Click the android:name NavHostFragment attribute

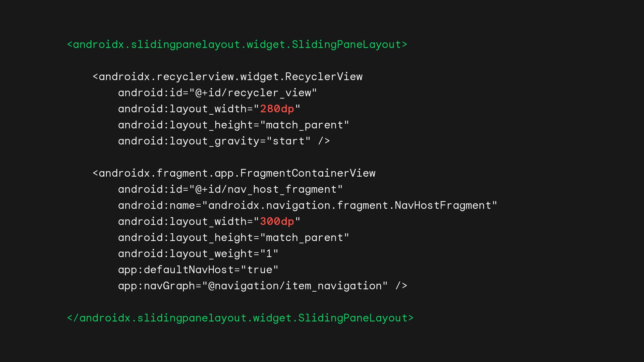pyautogui.click(x=308, y=205)
